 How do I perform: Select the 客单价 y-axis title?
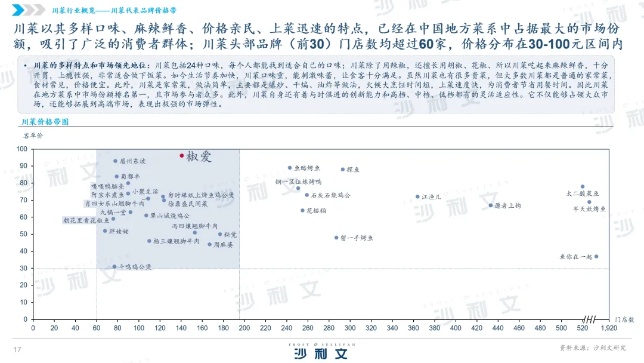pyautogui.click(x=33, y=136)
